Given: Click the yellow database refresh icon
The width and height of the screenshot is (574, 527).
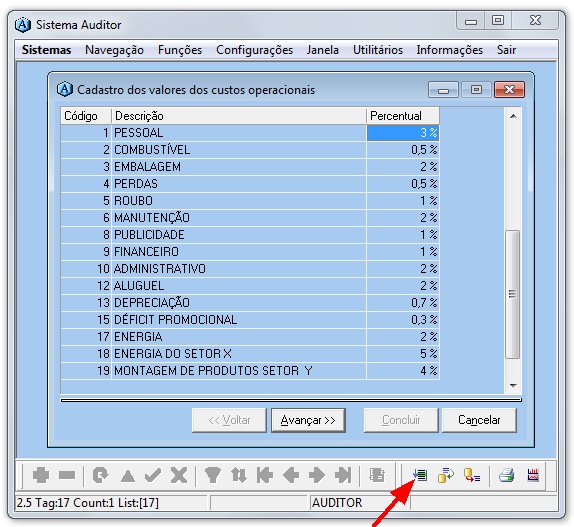Looking at the screenshot, I should coord(446,475).
